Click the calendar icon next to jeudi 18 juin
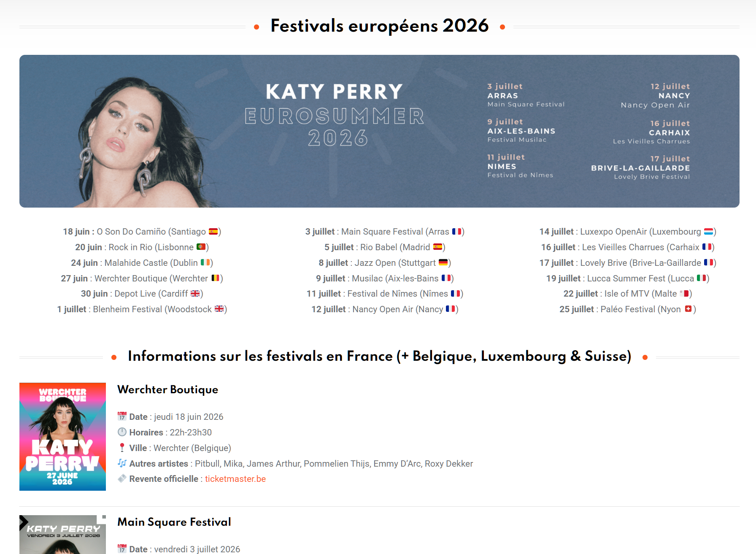756x554 pixels. 122,416
